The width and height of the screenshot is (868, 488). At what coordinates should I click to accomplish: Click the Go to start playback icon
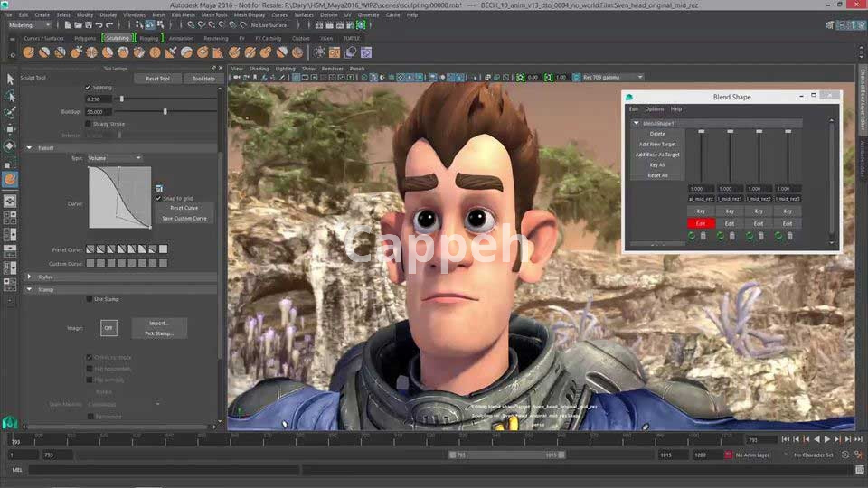tap(785, 439)
